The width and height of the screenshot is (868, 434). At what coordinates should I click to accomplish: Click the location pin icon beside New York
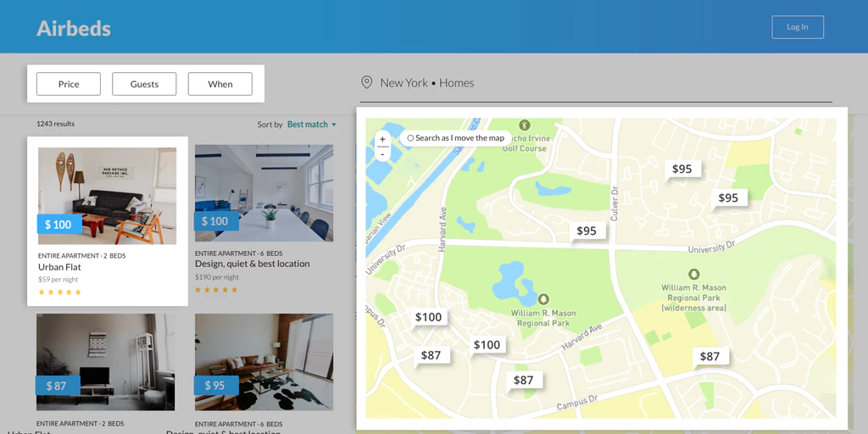(366, 83)
